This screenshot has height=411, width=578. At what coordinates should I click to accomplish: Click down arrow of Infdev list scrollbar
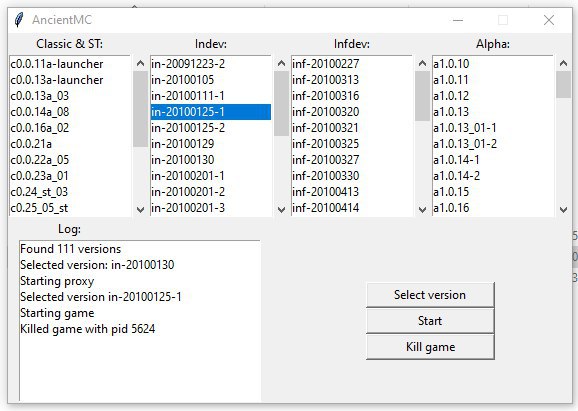(422, 209)
